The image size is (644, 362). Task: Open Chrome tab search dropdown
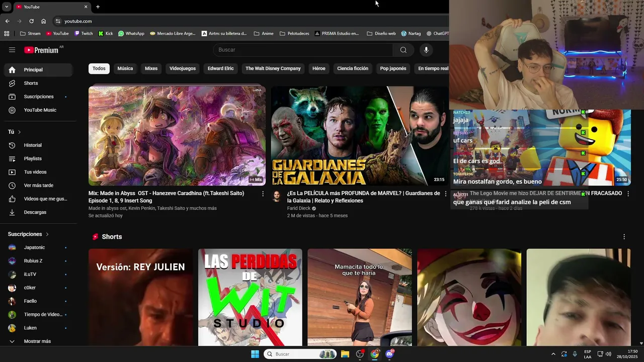[7, 7]
